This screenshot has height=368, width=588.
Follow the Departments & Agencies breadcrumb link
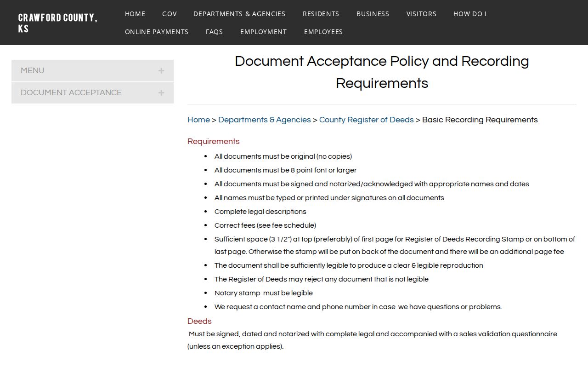pyautogui.click(x=265, y=120)
